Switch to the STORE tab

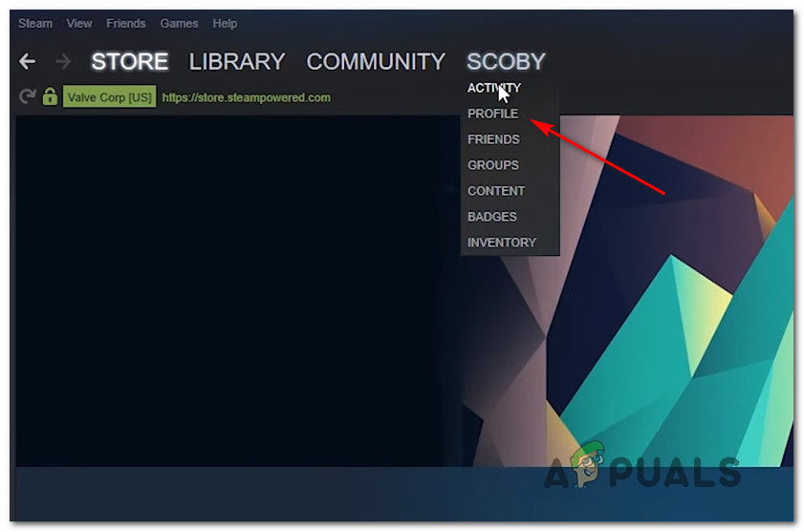(130, 61)
